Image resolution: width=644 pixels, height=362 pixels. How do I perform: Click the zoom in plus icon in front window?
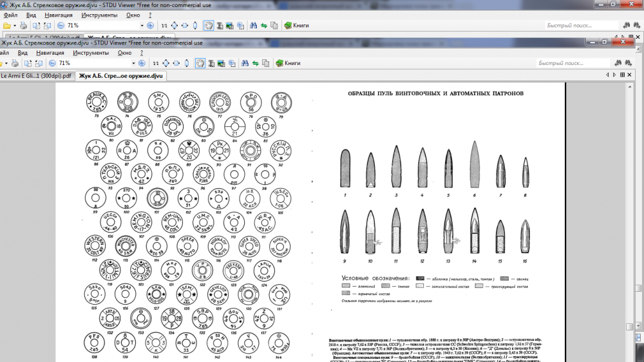142,64
